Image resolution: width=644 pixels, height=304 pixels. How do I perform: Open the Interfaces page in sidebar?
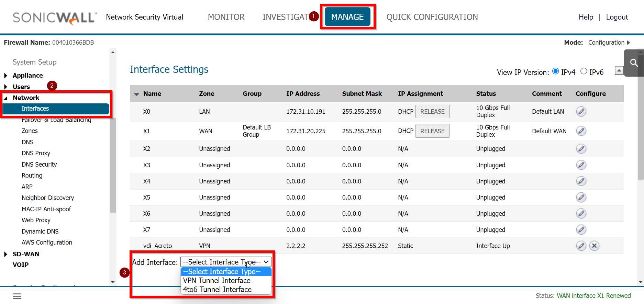pos(56,109)
